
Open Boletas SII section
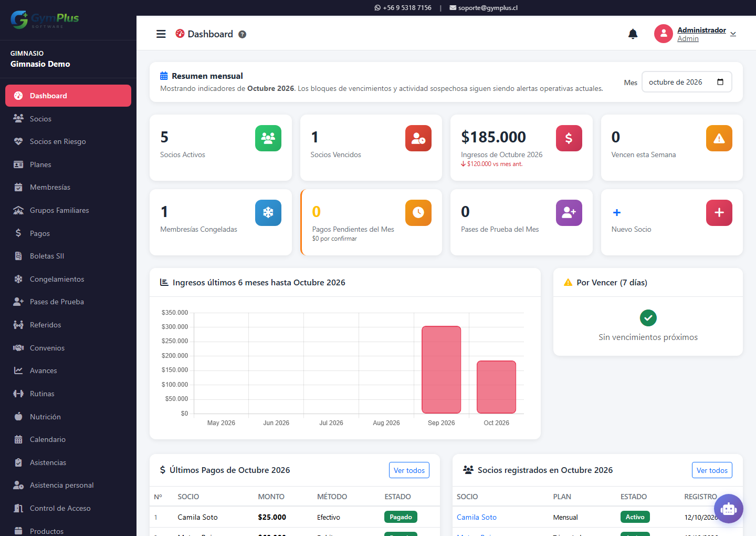click(x=68, y=256)
